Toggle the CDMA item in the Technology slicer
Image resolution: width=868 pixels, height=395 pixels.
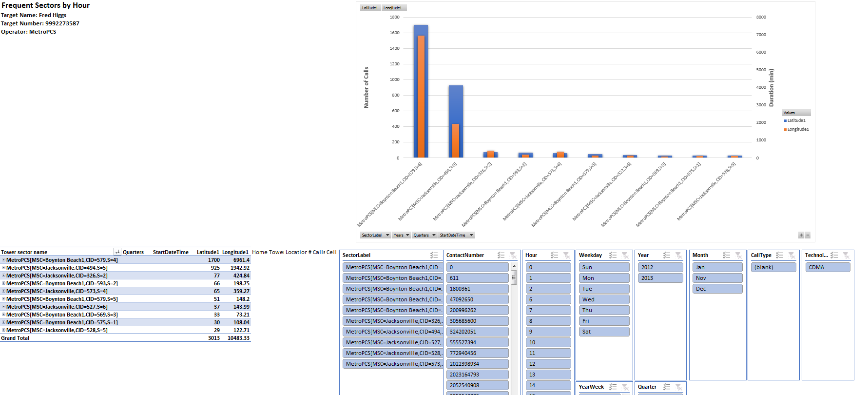828,267
